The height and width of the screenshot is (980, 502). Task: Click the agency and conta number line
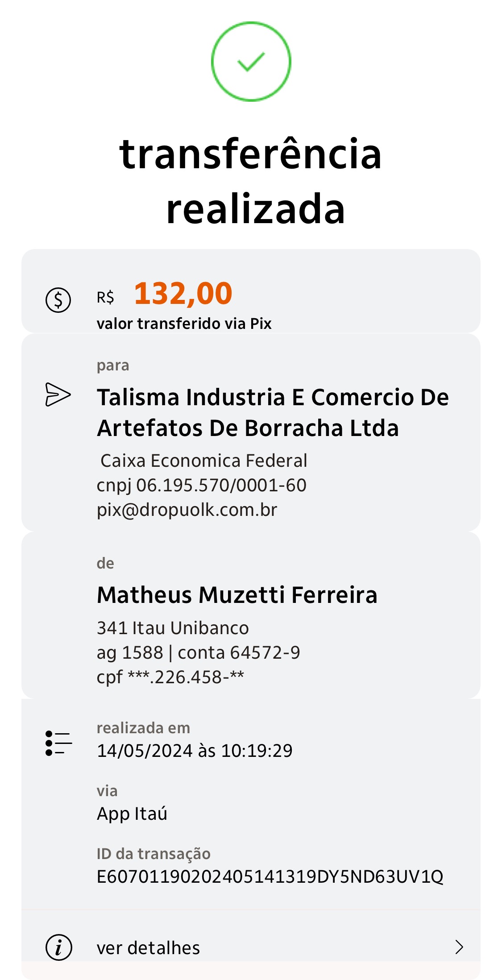pos(199,652)
